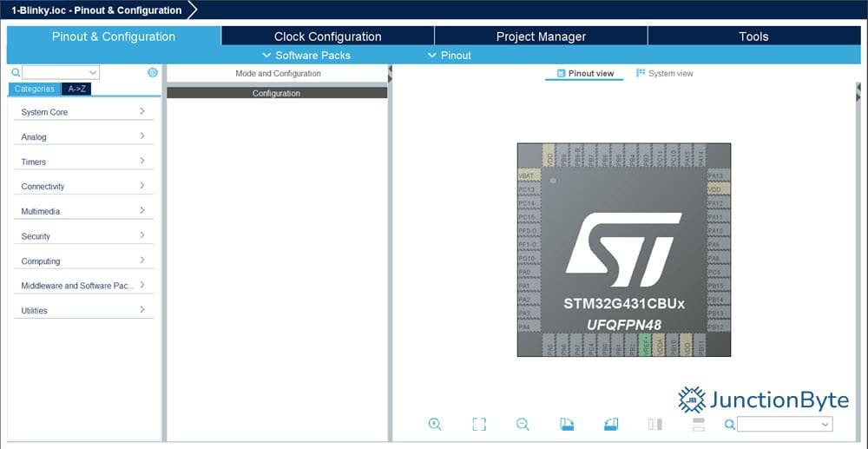Expand the Utilities category
Screen dimensions: 868x449
[x=83, y=311]
